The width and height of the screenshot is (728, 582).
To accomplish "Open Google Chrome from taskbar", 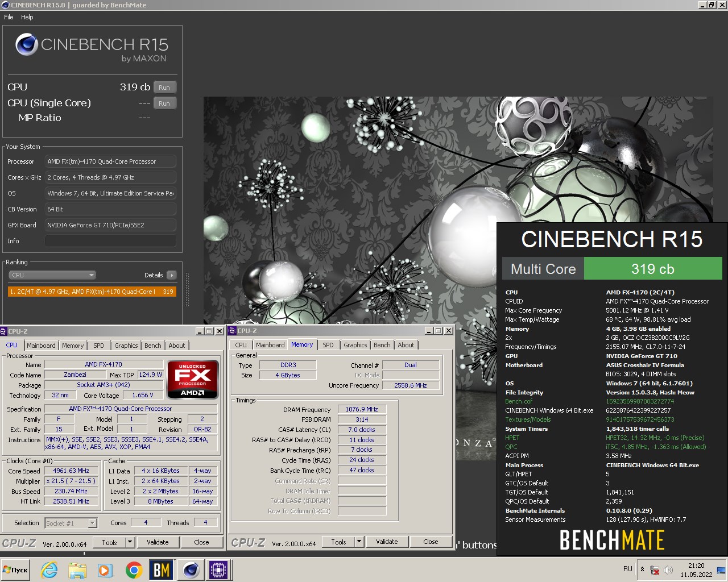I will (x=134, y=569).
